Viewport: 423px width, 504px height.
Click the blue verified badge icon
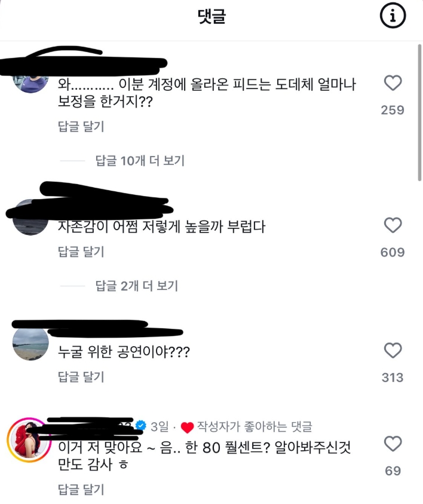pos(140,426)
